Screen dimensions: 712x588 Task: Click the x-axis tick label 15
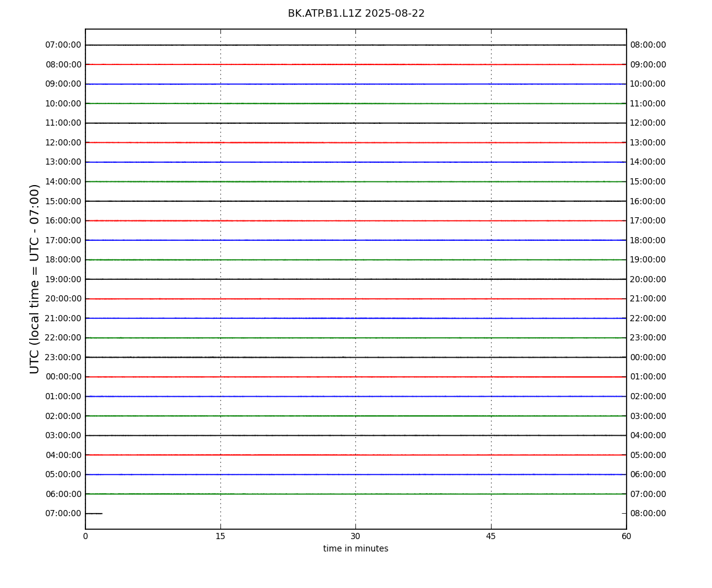pos(220,536)
